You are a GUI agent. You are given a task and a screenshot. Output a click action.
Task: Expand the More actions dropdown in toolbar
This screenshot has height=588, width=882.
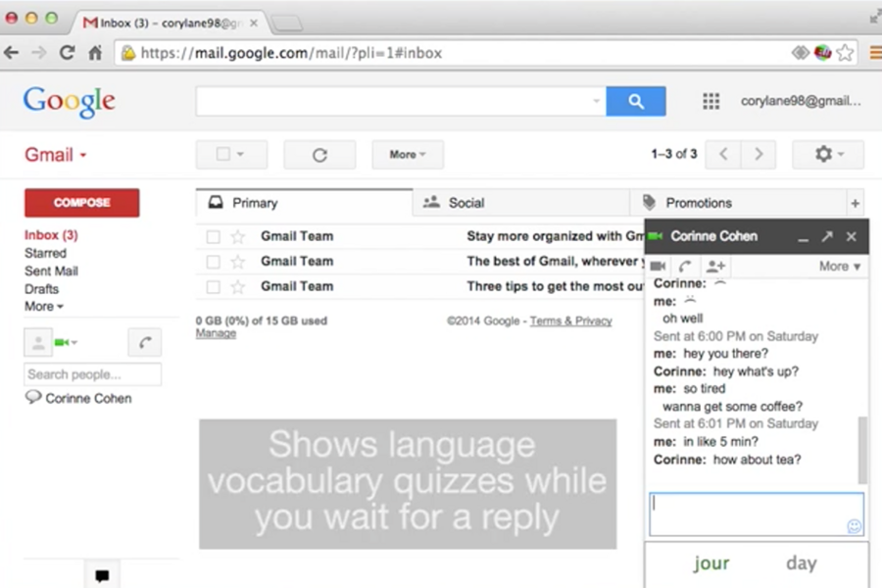(x=407, y=155)
